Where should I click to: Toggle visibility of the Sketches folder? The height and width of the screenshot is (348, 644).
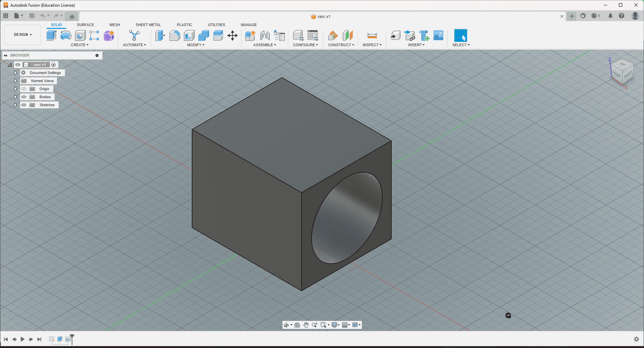pyautogui.click(x=24, y=105)
